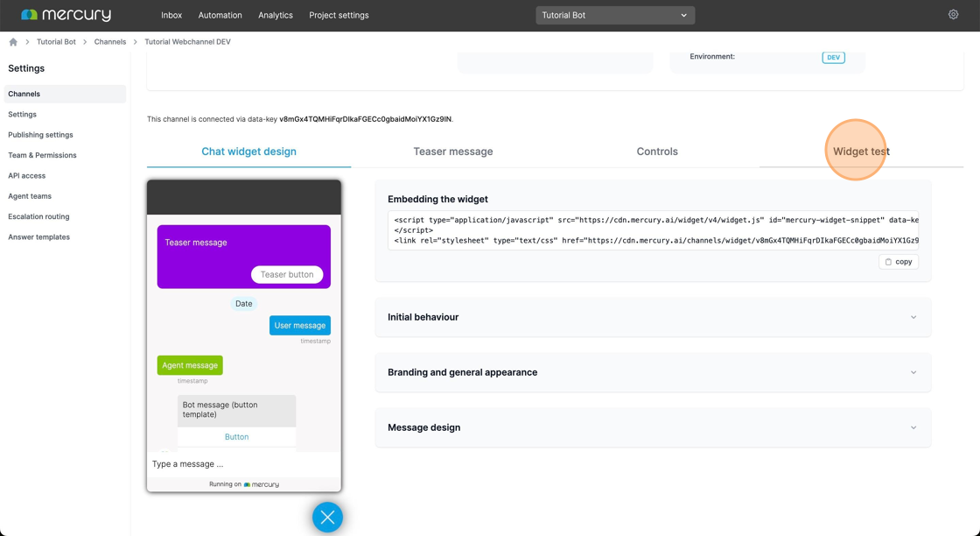This screenshot has width=980, height=536.
Task: Click the Date label in chat preview
Action: (x=244, y=304)
